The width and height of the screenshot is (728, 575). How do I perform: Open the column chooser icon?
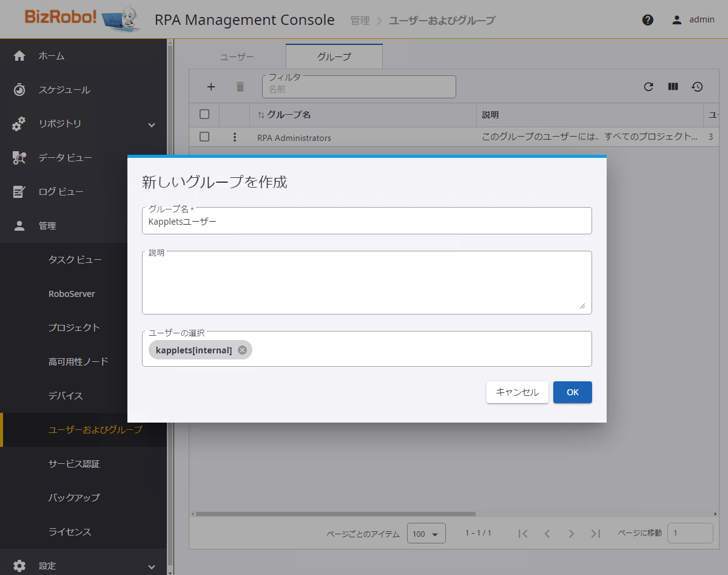click(x=673, y=87)
